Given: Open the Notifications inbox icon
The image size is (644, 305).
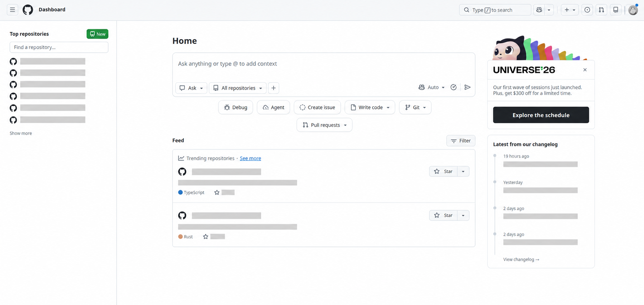Looking at the screenshot, I should (x=616, y=10).
